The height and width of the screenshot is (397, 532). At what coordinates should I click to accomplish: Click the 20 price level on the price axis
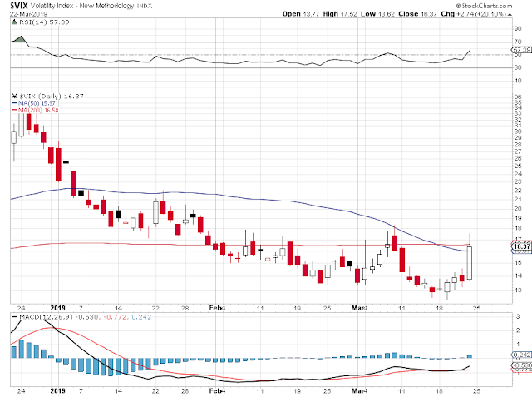518,209
